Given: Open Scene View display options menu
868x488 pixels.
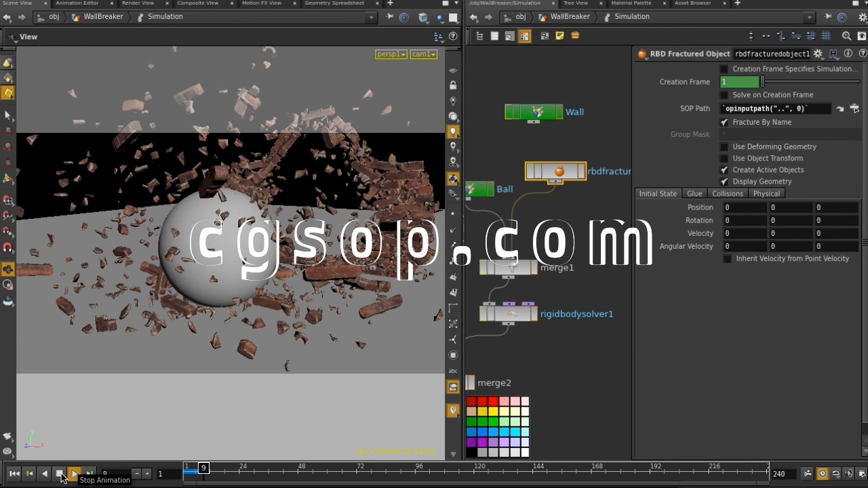Looking at the screenshot, I should [x=439, y=37].
